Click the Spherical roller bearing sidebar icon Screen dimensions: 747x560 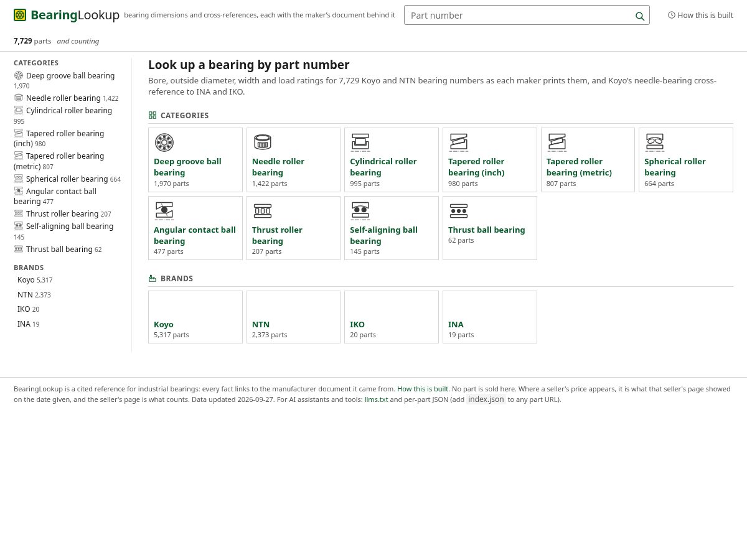pyautogui.click(x=19, y=179)
